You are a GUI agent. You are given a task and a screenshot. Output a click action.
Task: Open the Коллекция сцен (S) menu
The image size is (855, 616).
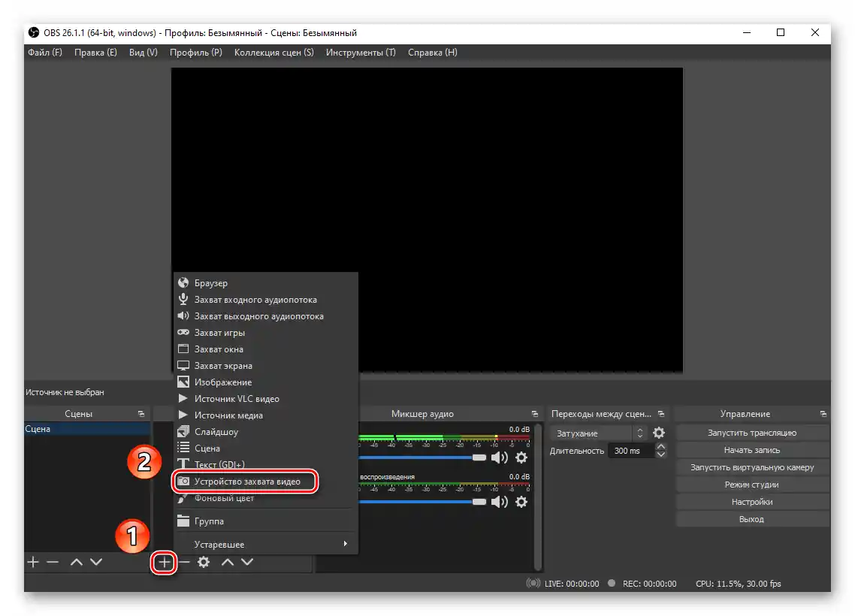click(x=273, y=53)
